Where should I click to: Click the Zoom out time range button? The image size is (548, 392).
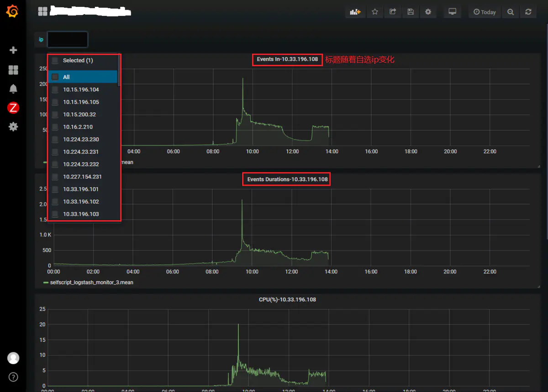click(x=510, y=11)
